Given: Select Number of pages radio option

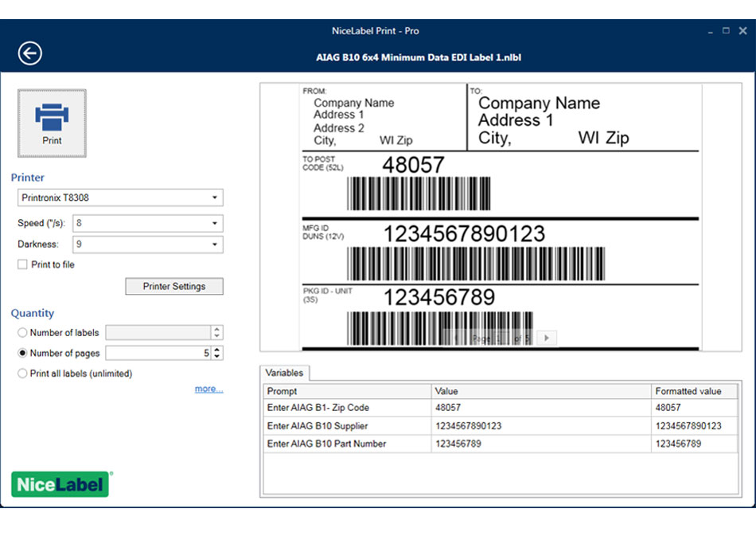Looking at the screenshot, I should tap(22, 353).
